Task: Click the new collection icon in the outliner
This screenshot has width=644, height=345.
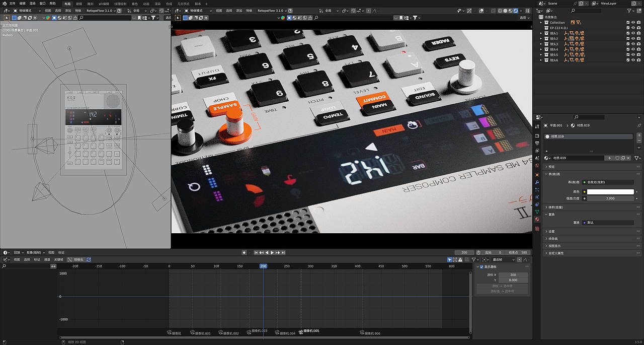Action: coord(639,11)
